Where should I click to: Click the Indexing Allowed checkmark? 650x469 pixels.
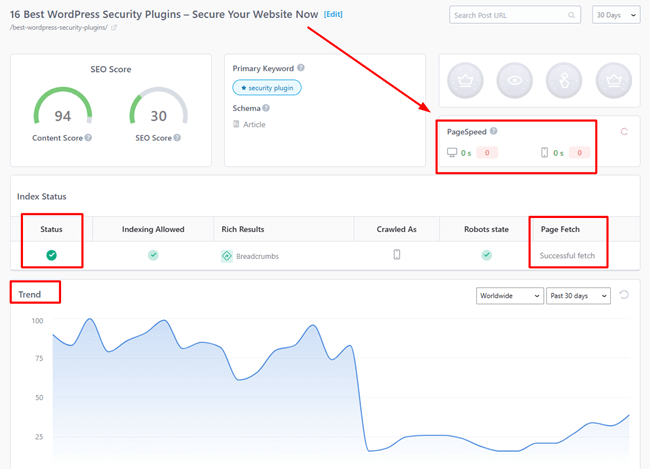(153, 255)
